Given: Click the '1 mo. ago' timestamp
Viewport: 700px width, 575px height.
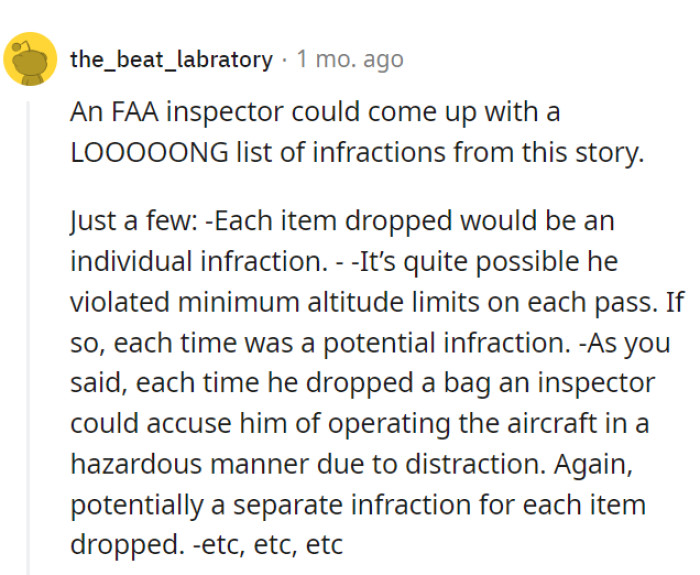Looking at the screenshot, I should pos(350,59).
